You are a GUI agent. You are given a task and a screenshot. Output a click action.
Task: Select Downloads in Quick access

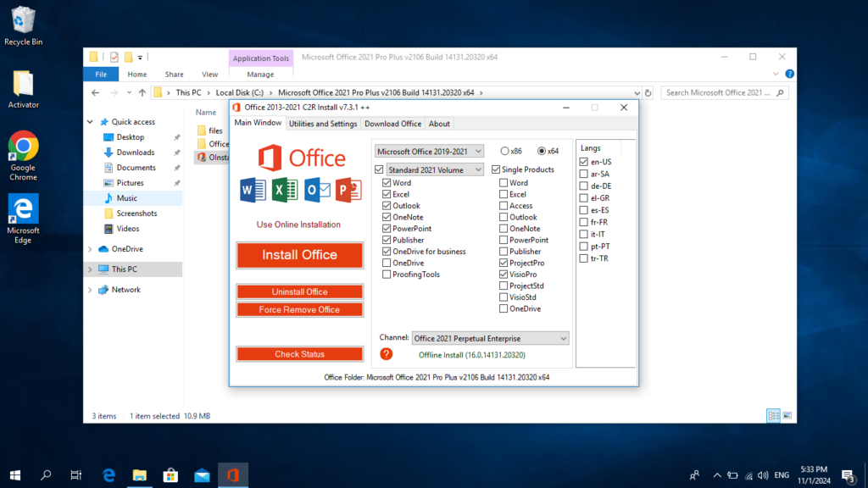pyautogui.click(x=135, y=152)
